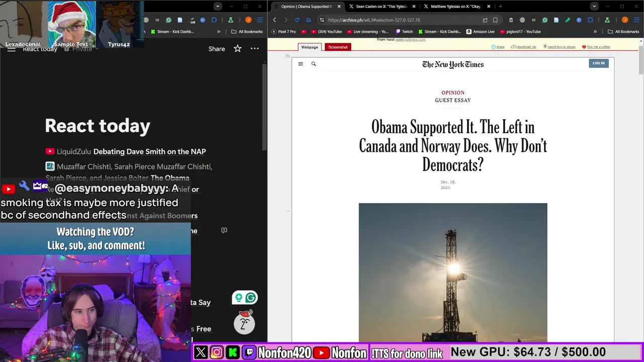Go back in the right browser window
This screenshot has width=644, height=362.
[x=274, y=20]
